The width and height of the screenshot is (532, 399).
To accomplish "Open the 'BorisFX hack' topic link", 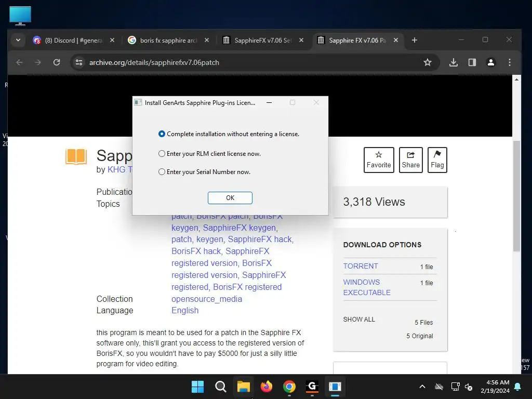I will pyautogui.click(x=196, y=251).
